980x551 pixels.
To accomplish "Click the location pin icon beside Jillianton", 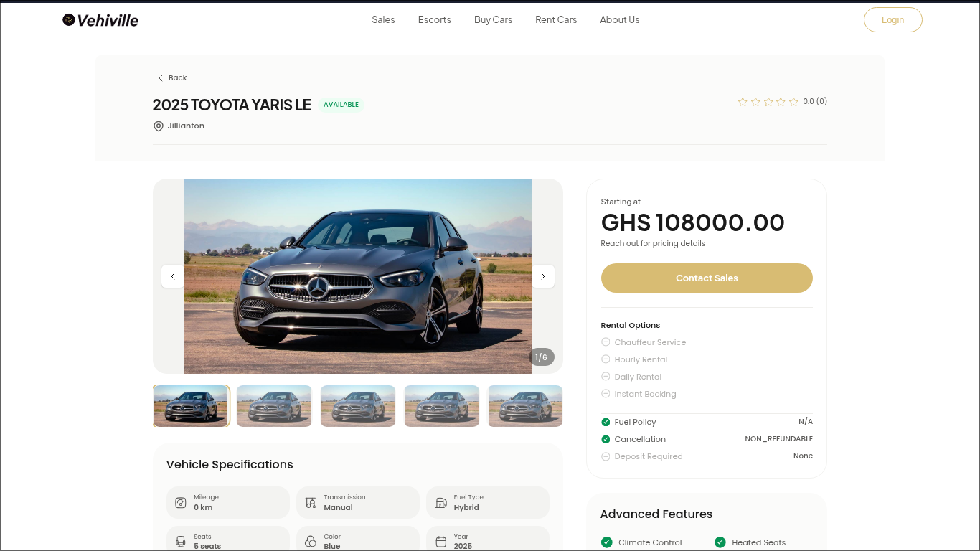I will tap(159, 126).
